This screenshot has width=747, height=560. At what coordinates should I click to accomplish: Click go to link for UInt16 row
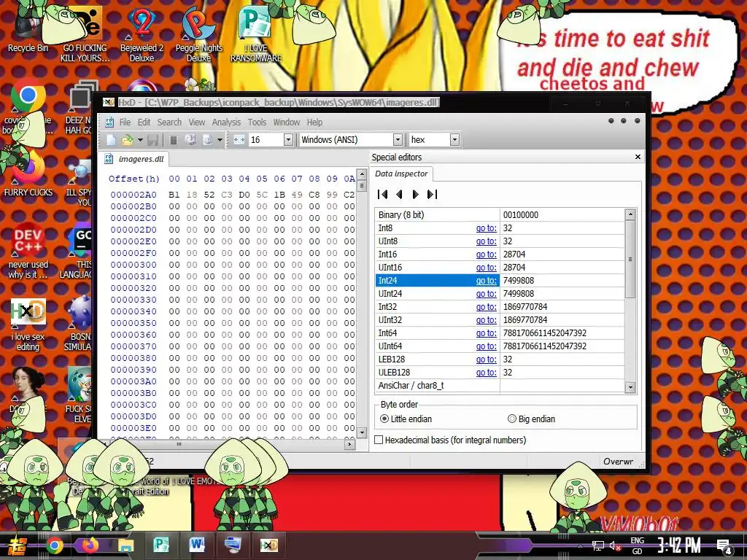486,268
